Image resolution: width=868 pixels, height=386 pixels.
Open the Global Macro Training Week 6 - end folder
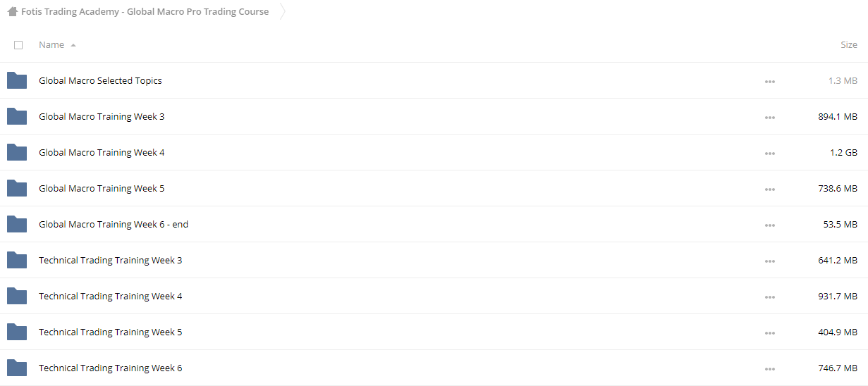(x=114, y=224)
